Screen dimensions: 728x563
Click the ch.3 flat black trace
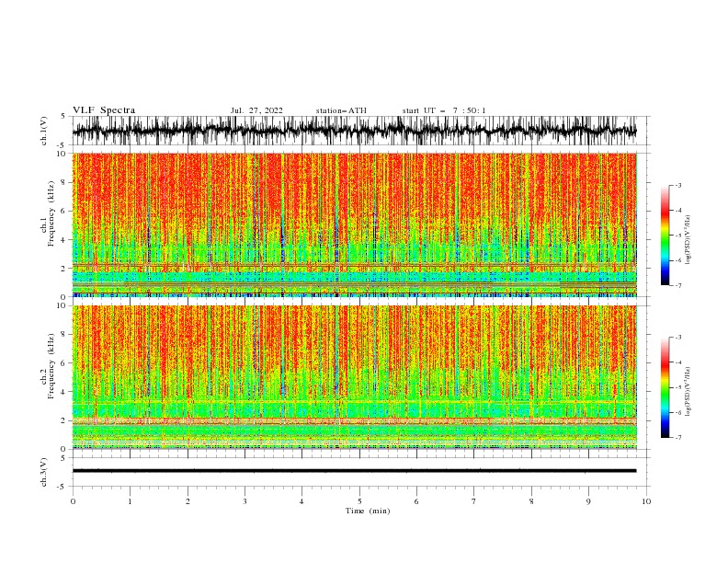click(x=354, y=471)
